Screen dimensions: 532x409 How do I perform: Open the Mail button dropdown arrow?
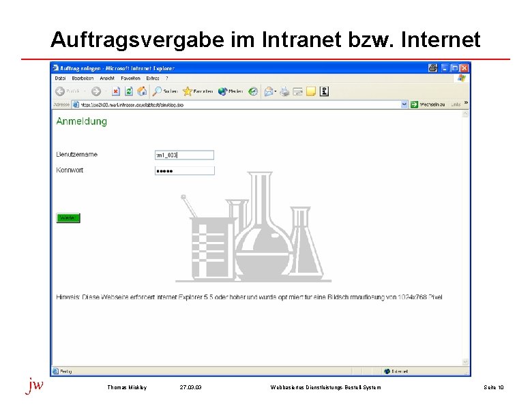pos(276,91)
